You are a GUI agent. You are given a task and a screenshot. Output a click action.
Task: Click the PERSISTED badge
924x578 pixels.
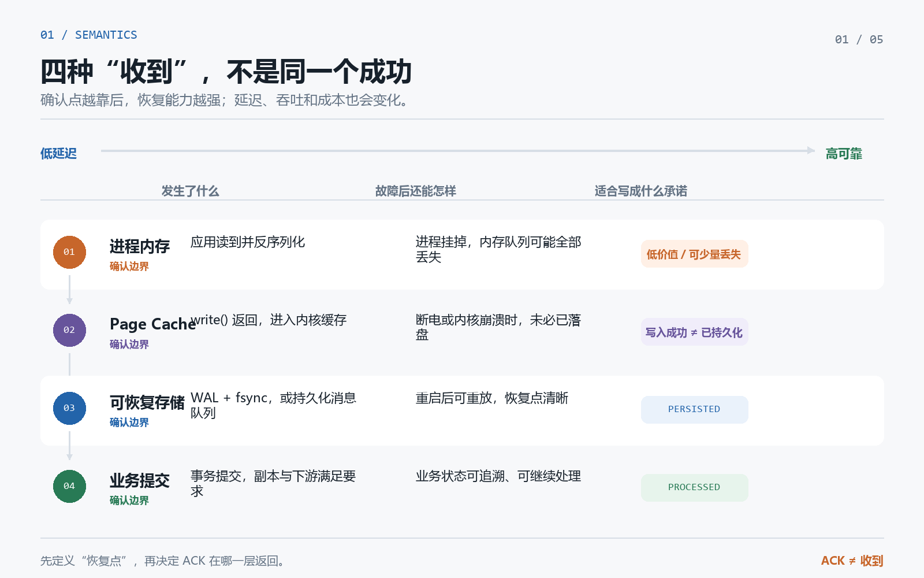pyautogui.click(x=694, y=409)
